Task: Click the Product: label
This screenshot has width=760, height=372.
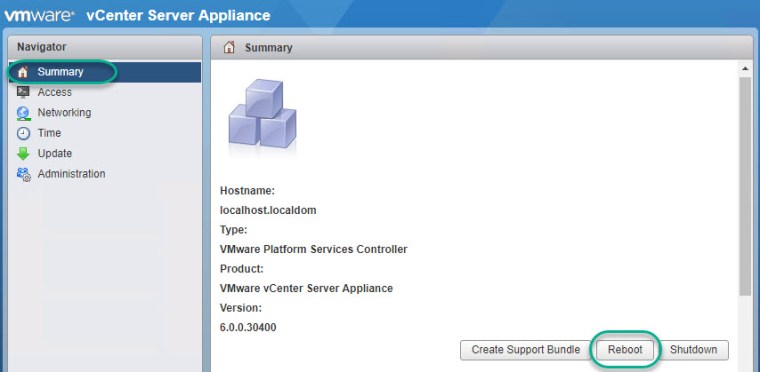Action: [x=242, y=269]
